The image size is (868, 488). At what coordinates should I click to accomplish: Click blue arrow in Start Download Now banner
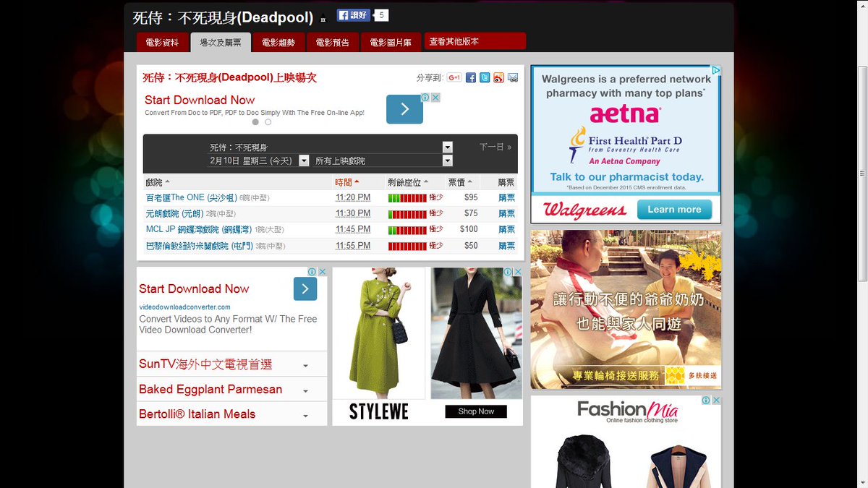click(404, 109)
